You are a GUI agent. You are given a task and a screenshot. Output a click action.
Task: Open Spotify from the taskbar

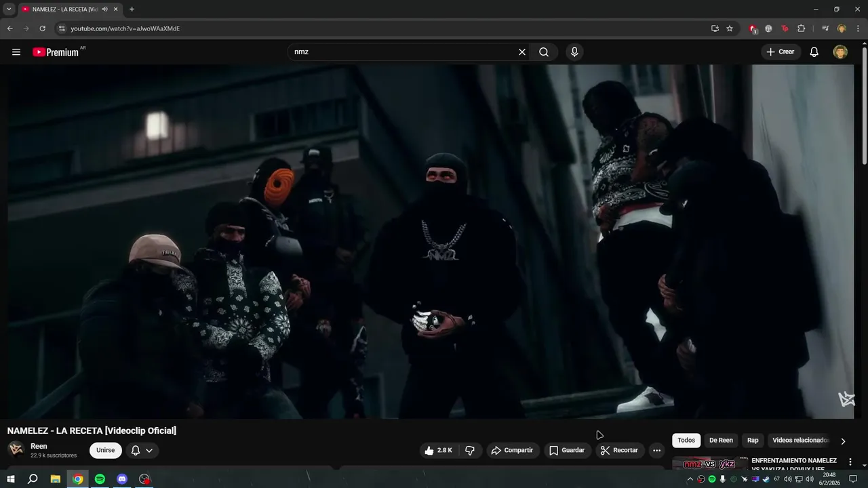tap(100, 479)
